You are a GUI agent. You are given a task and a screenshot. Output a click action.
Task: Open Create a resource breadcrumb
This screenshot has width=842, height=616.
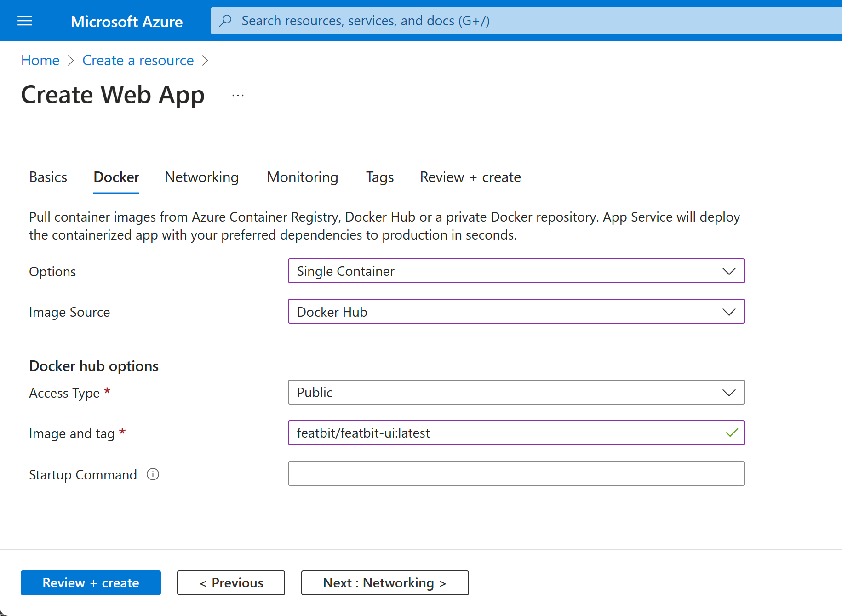coord(138,60)
